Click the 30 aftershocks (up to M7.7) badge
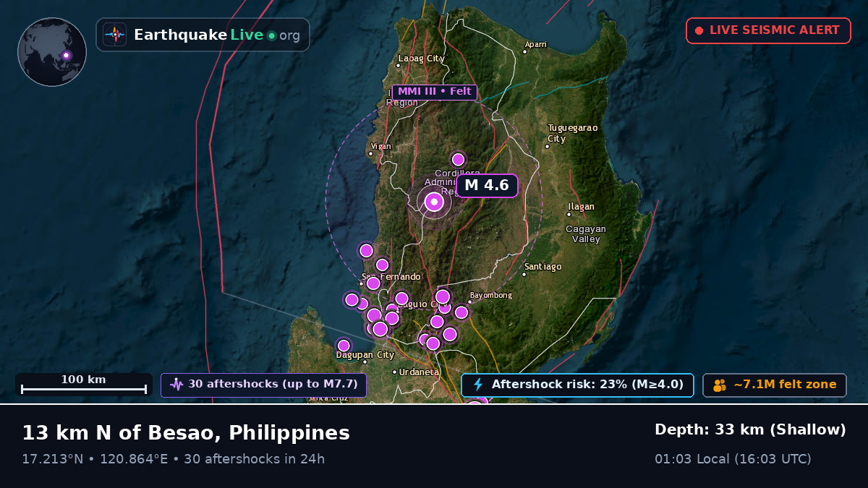868x488 pixels. coord(263,385)
